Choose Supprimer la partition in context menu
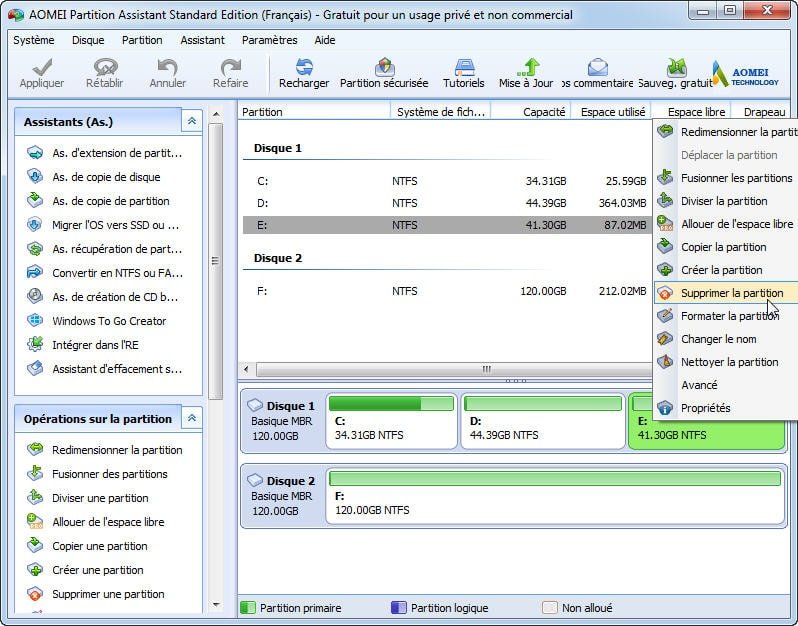The width and height of the screenshot is (798, 626). tap(726, 293)
